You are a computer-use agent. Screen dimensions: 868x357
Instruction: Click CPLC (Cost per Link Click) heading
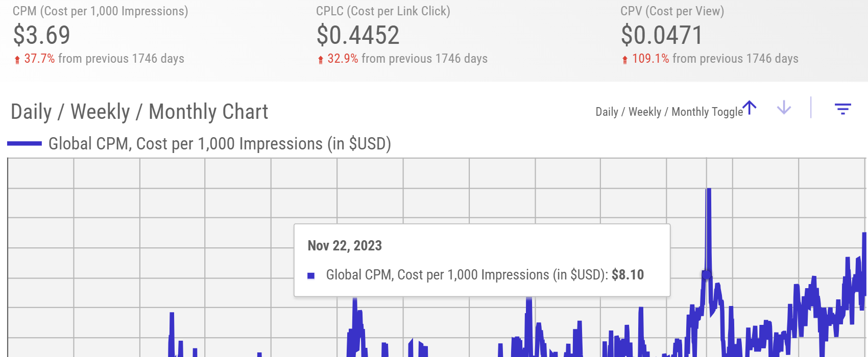[383, 11]
